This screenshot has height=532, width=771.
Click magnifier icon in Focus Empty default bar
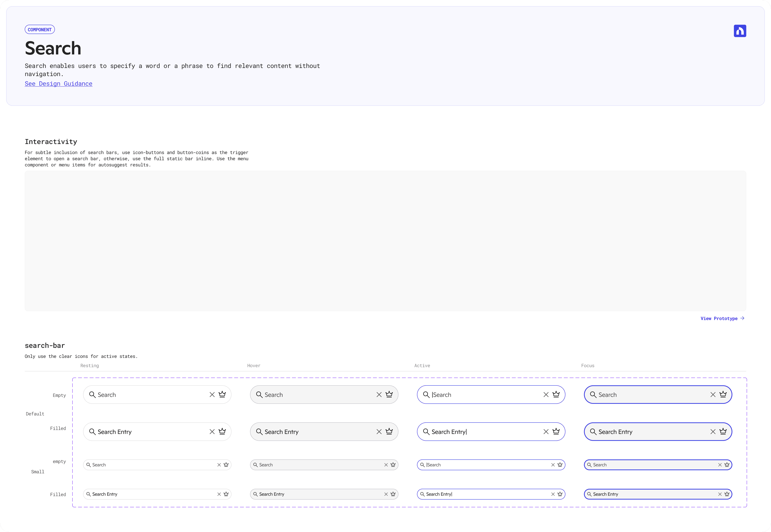(x=593, y=395)
